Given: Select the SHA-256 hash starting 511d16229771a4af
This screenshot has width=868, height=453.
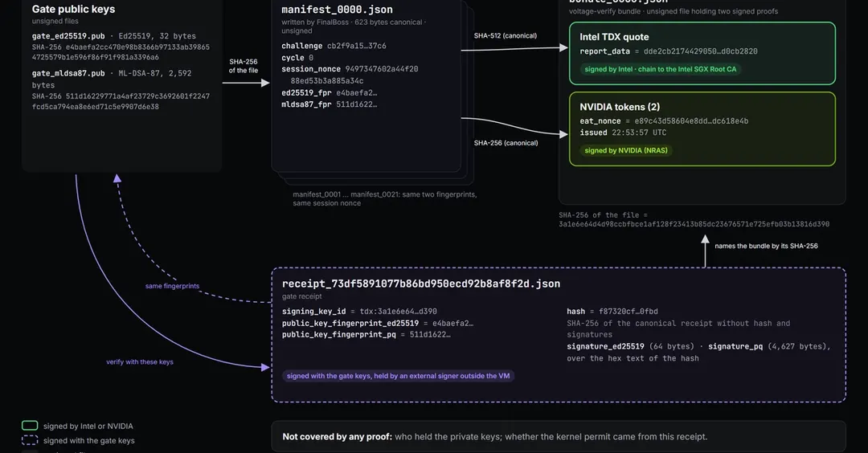Looking at the screenshot, I should pyautogui.click(x=121, y=101).
